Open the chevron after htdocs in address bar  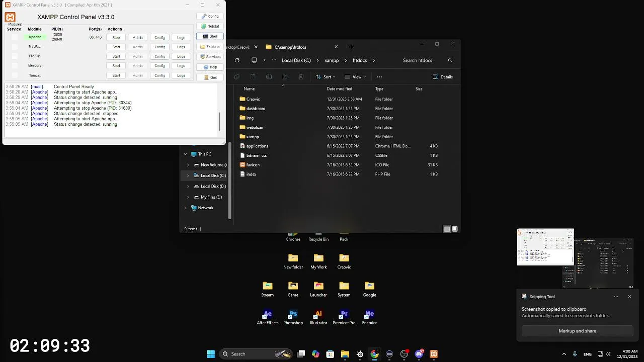(374, 60)
